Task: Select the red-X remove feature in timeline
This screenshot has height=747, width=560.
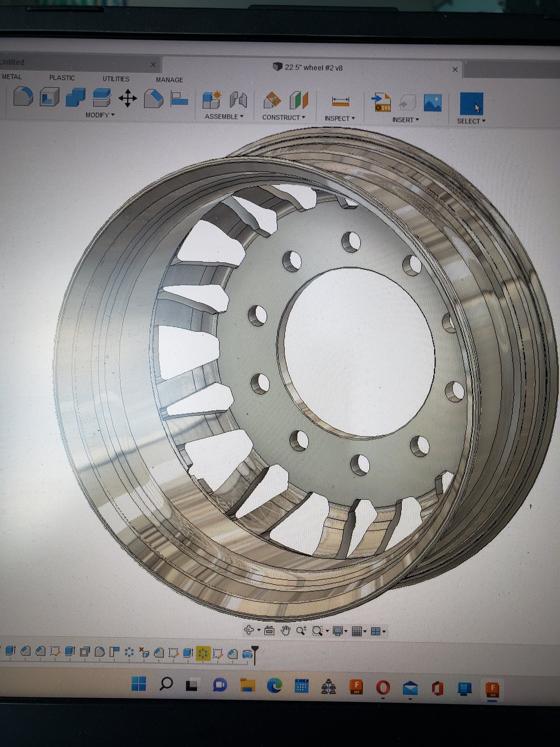Action: click(144, 652)
